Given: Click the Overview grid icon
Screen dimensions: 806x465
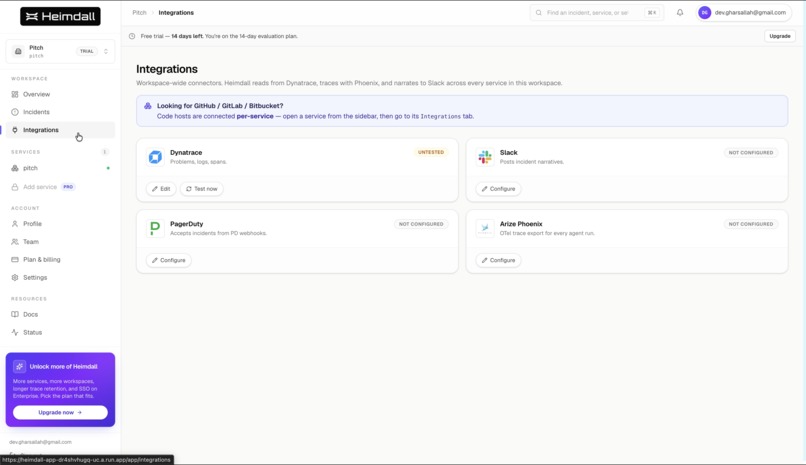Looking at the screenshot, I should tap(15, 94).
